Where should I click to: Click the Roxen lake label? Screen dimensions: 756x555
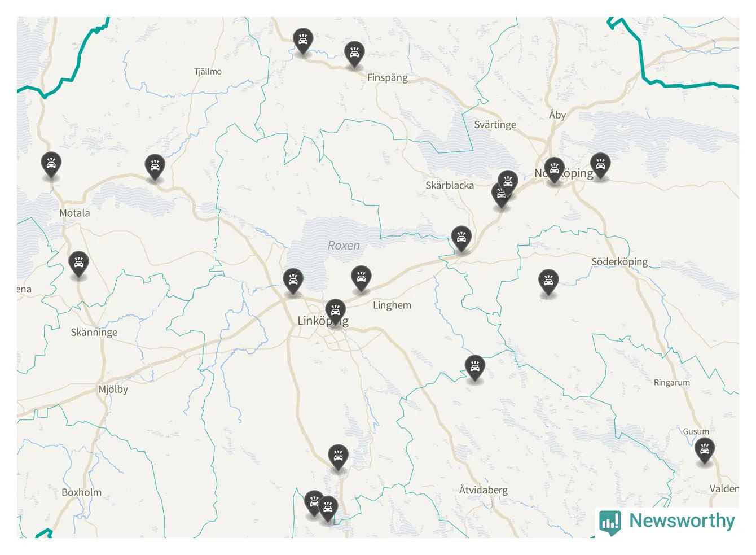click(344, 246)
